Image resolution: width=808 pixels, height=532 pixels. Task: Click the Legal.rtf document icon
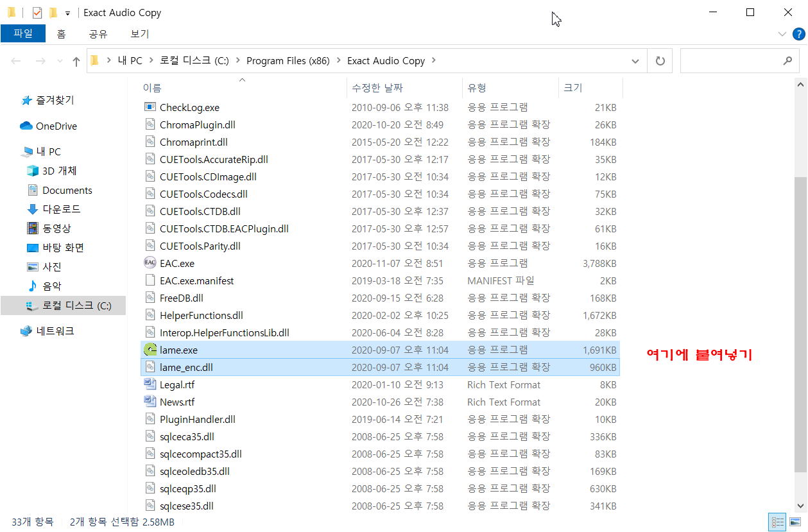150,384
